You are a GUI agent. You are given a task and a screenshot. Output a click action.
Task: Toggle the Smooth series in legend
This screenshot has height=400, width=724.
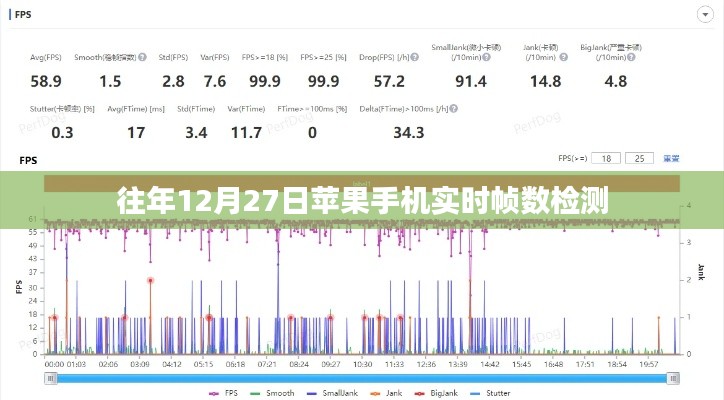coord(274,393)
